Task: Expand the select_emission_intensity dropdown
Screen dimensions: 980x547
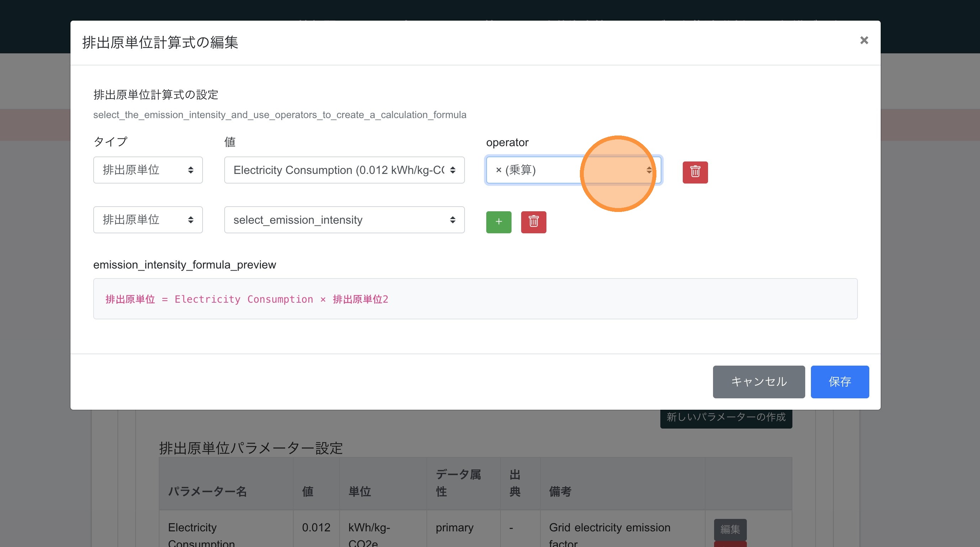Action: click(344, 220)
